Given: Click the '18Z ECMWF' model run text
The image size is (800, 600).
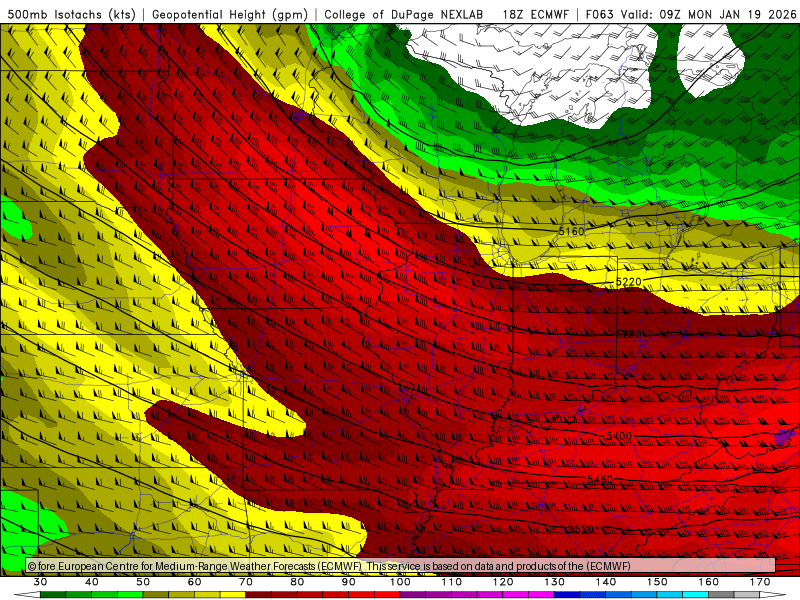Looking at the screenshot, I should point(535,14).
